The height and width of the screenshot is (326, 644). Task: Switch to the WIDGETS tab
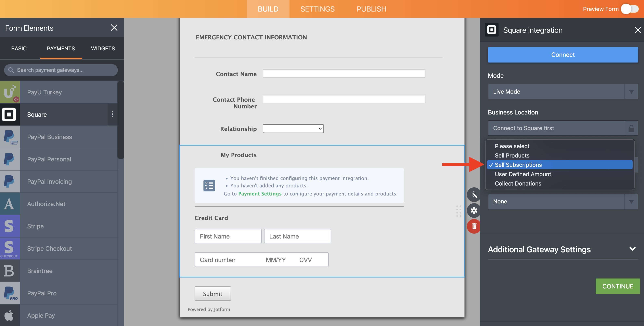click(103, 49)
